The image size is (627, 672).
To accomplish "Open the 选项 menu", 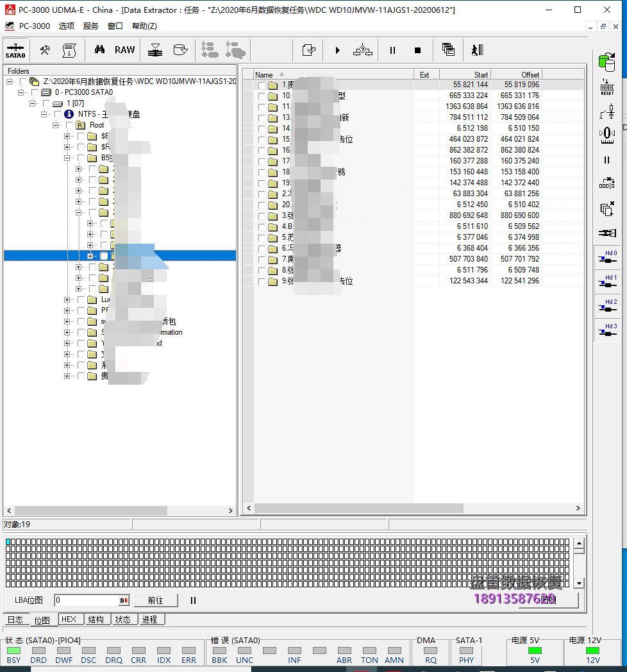I will click(67, 26).
